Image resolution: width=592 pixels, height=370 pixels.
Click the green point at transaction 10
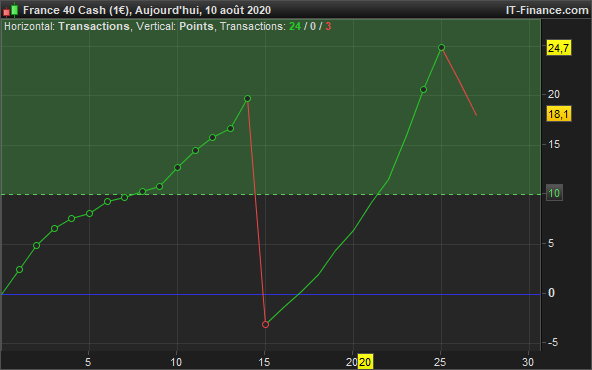[x=177, y=167]
